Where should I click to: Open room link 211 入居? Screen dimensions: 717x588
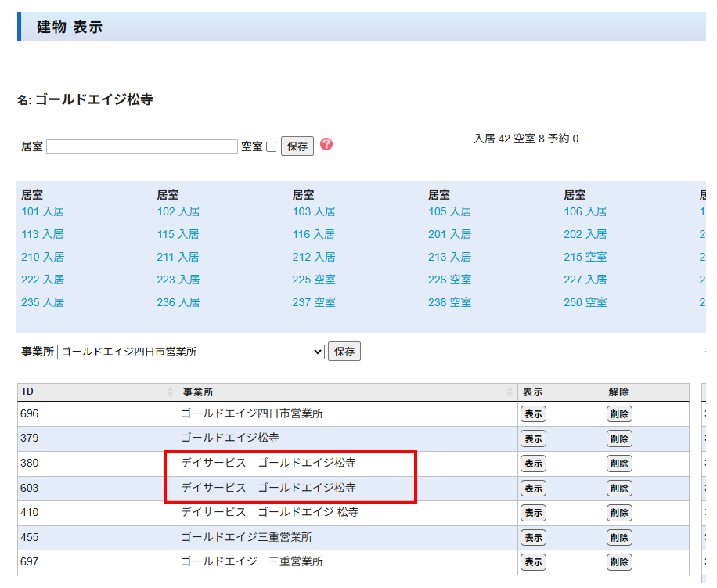178,257
